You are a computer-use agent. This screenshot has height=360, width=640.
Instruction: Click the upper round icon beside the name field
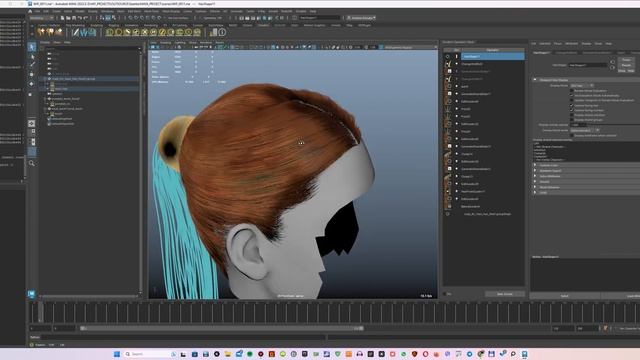click(612, 62)
